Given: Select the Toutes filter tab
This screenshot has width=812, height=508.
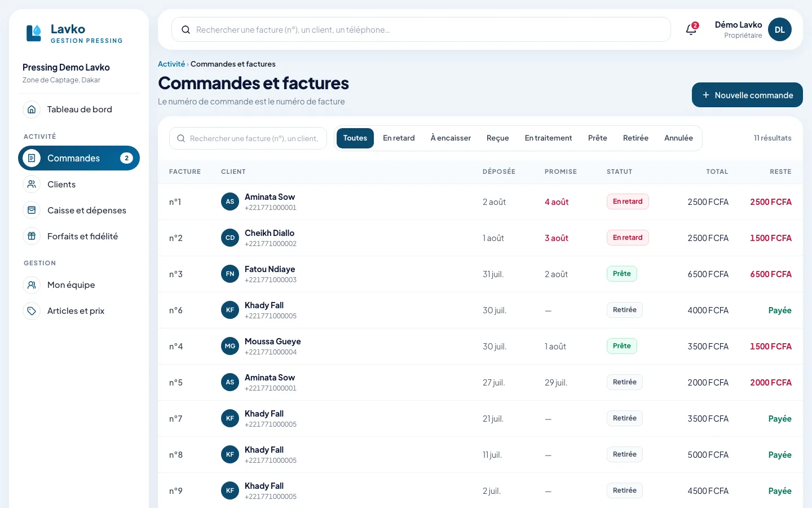Looking at the screenshot, I should [x=355, y=138].
